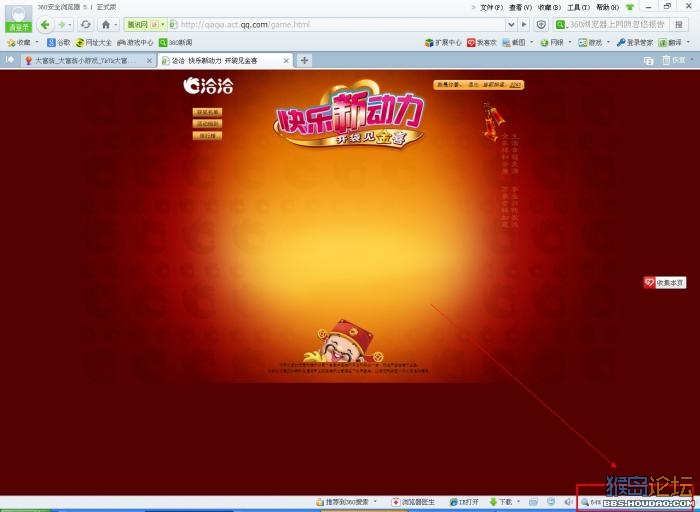Toggle the sidebar icon left of the tabs
The width and height of the screenshot is (700, 512).
click(x=9, y=60)
